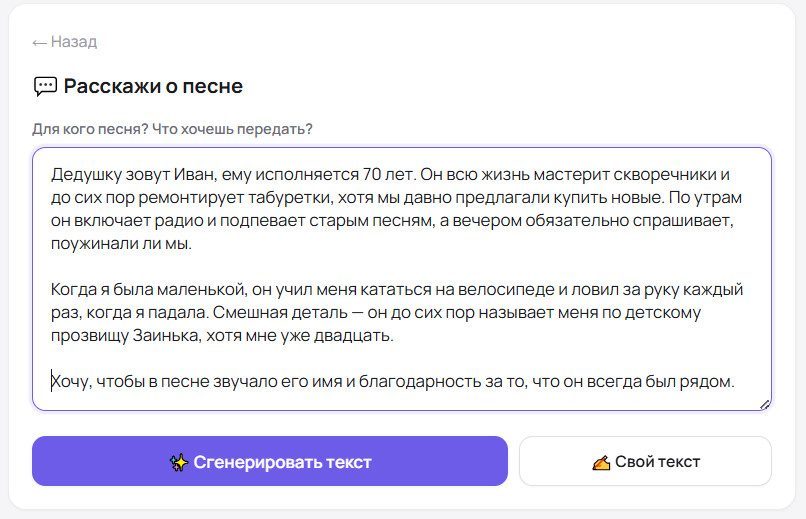Click the empty line after поужинали ли мы
Viewport: 806px width, 519px height.
coord(401,267)
